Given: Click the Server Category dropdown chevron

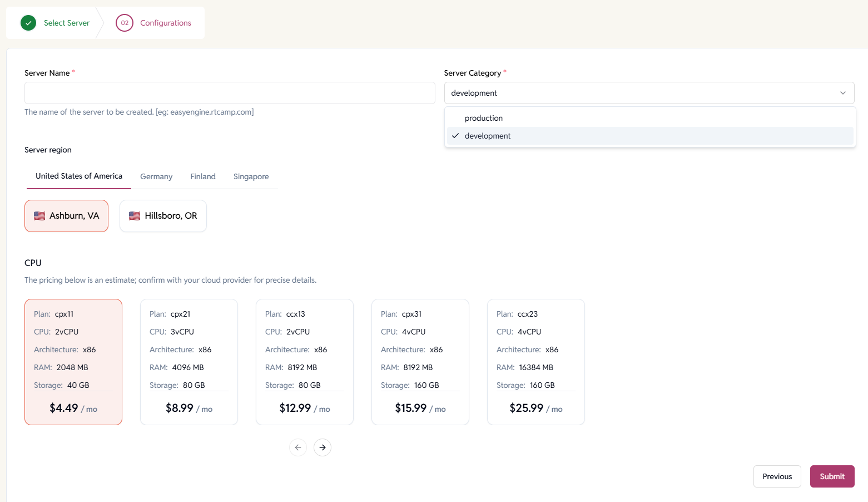Looking at the screenshot, I should tap(842, 93).
